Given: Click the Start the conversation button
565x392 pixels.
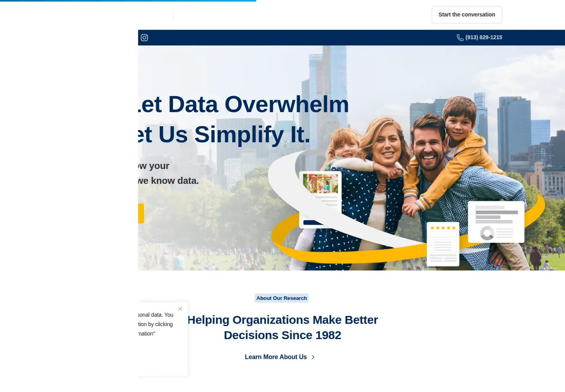Looking at the screenshot, I should coord(467,15).
